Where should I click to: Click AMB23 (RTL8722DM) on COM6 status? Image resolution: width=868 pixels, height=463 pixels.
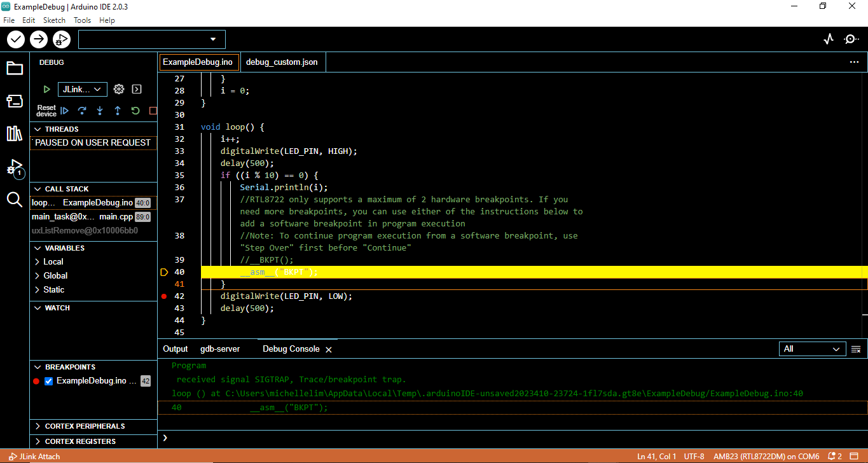click(766, 457)
